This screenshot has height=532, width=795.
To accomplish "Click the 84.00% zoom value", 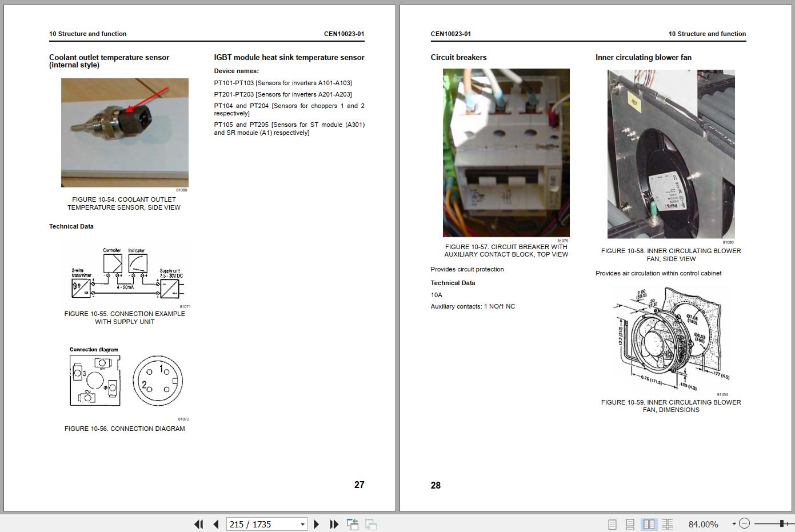I will (x=703, y=524).
